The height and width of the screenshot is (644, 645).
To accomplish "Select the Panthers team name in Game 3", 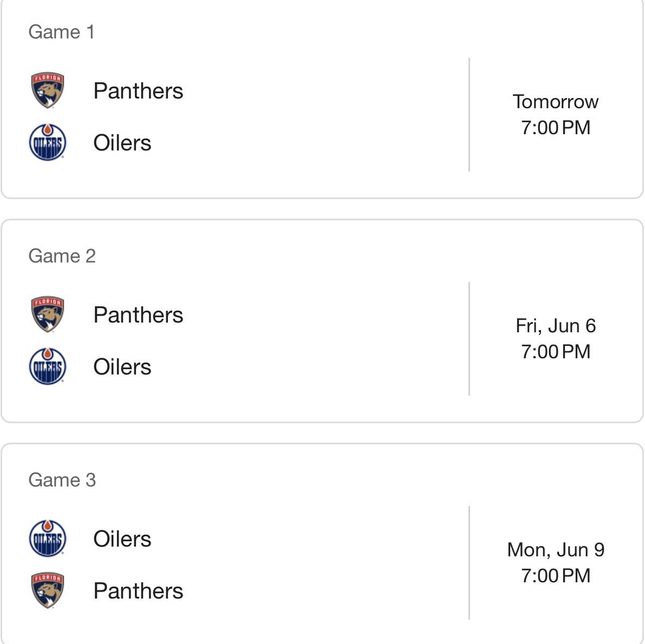I will 138,590.
